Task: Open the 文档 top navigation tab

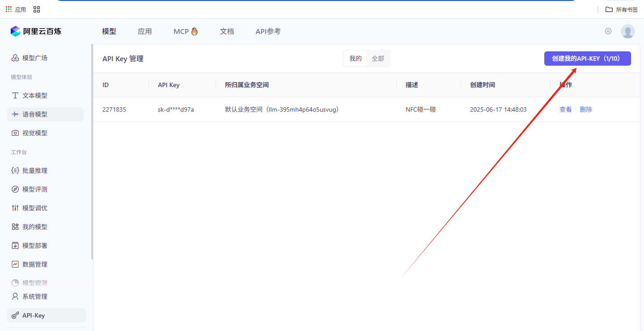Action: point(227,31)
